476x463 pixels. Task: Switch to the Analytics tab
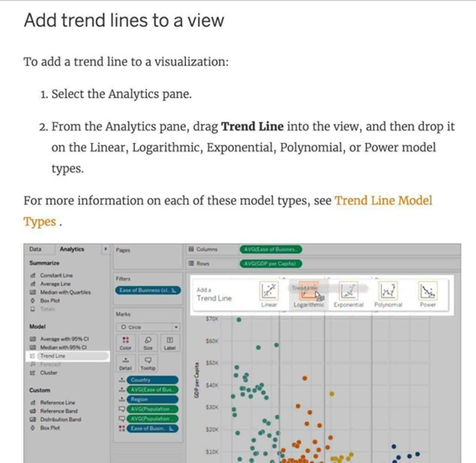click(72, 249)
